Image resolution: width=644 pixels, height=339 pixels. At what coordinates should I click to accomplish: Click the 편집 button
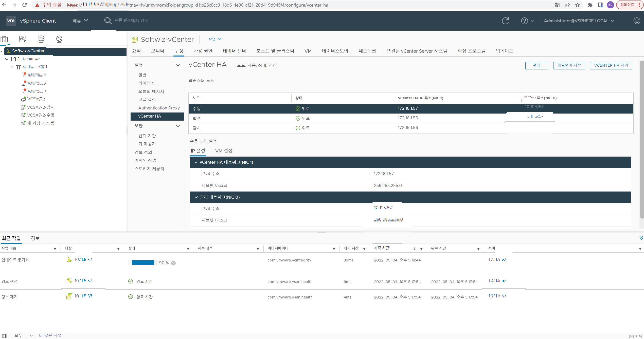[537, 65]
